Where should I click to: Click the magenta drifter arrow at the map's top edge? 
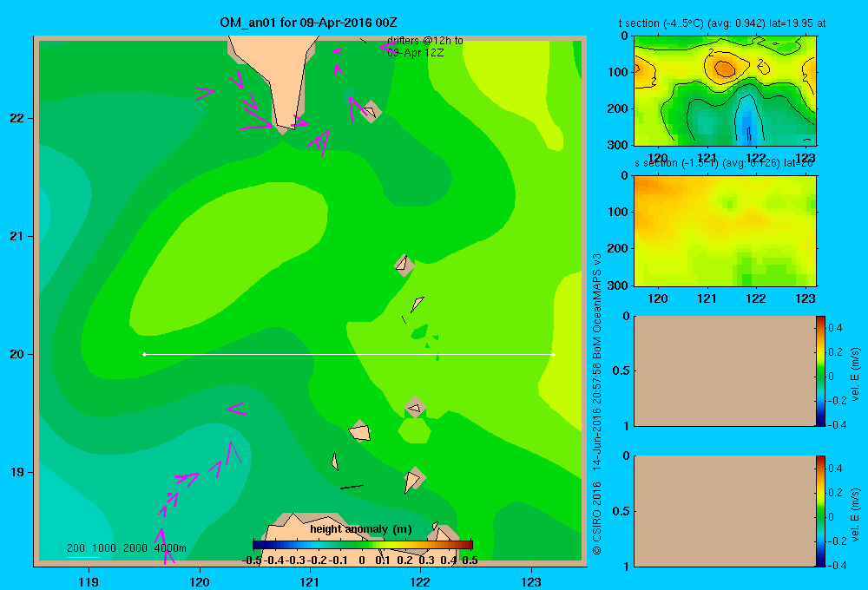pos(387,47)
